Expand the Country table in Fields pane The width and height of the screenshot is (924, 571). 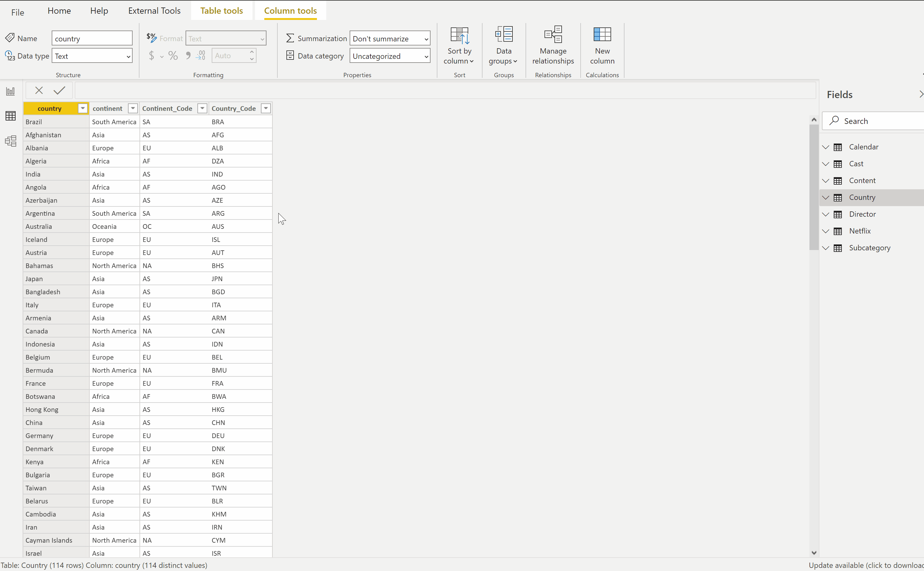click(x=825, y=197)
